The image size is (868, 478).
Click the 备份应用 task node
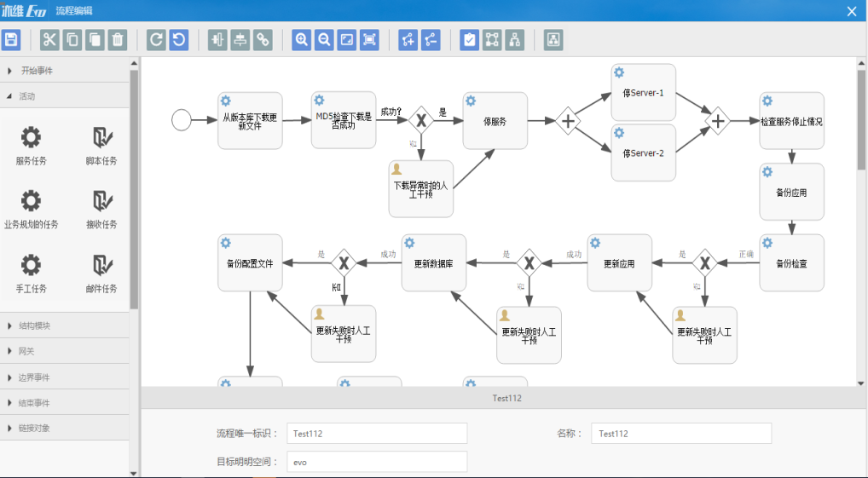(x=791, y=192)
